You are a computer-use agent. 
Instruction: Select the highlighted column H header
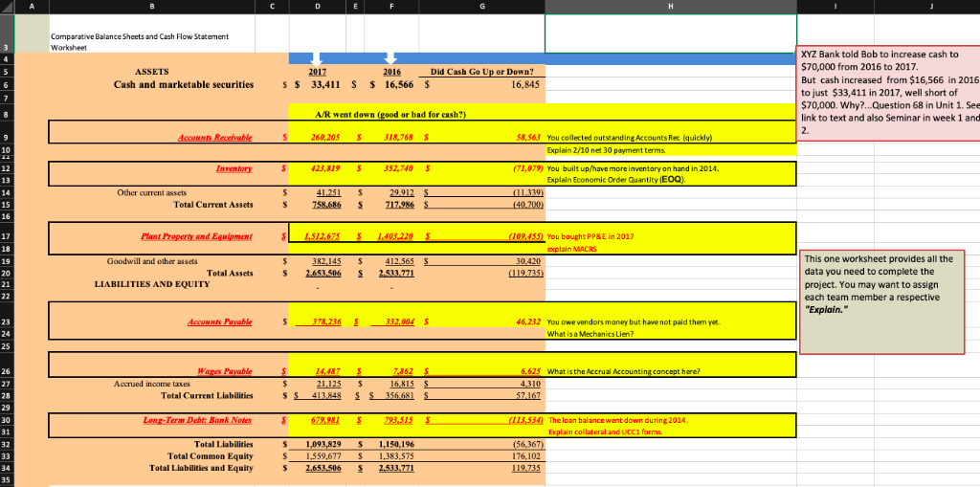[671, 5]
